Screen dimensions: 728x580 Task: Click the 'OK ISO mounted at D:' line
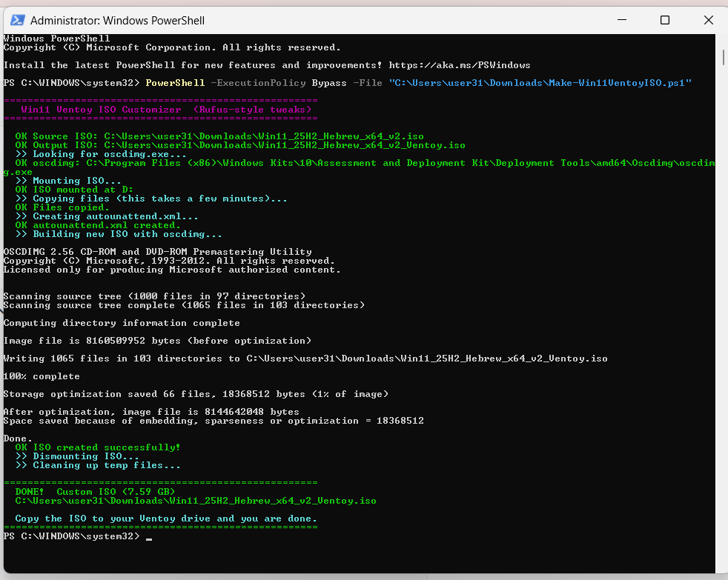[x=74, y=190]
